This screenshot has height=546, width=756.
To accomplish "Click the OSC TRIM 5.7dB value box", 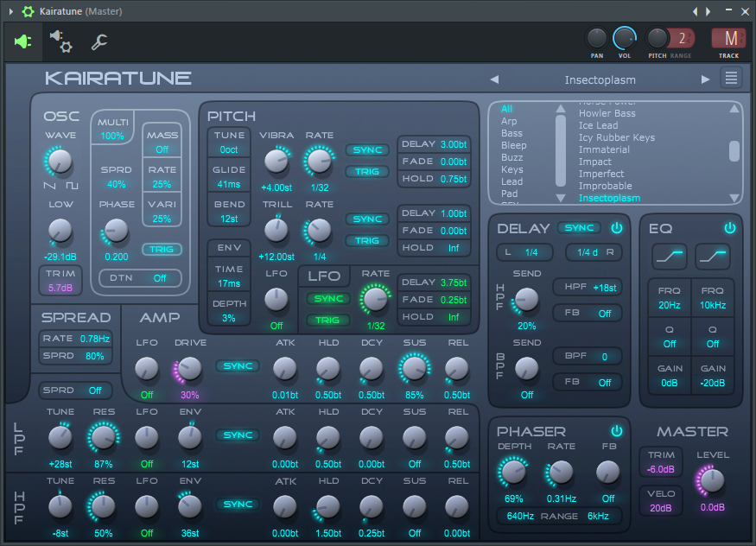I will tap(60, 281).
